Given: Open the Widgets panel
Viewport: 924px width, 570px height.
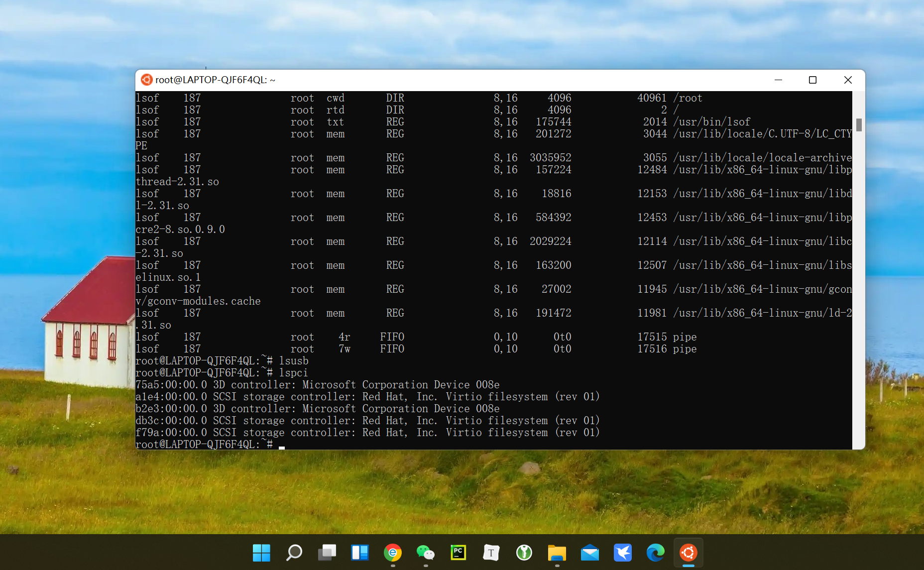Looking at the screenshot, I should (x=360, y=553).
